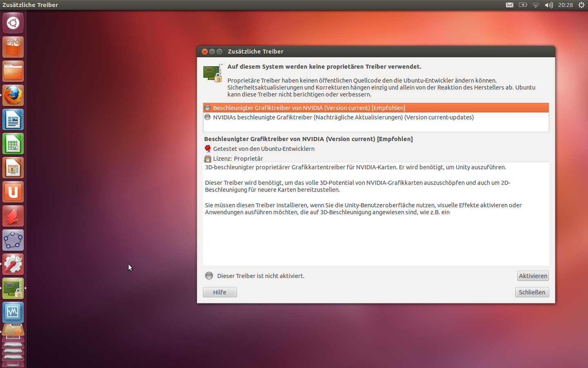This screenshot has width=588, height=368.
Task: Open the sound volume indicator
Action: (x=549, y=5)
